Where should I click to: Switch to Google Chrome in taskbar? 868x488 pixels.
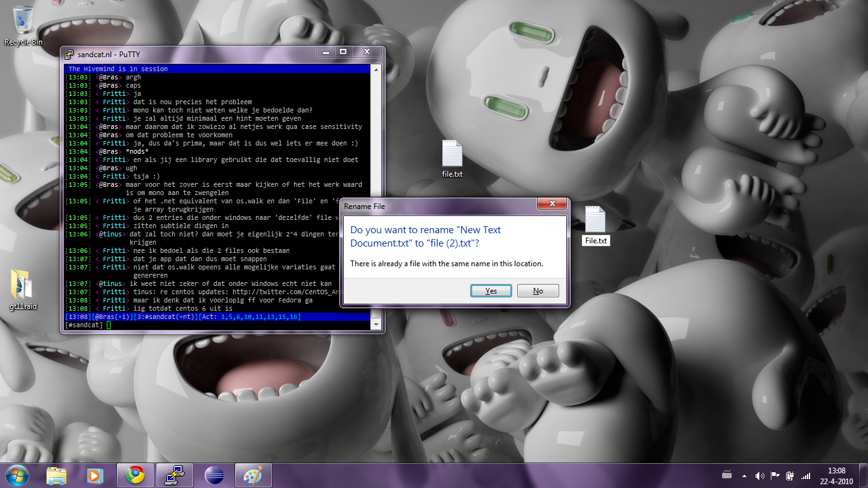click(x=135, y=475)
